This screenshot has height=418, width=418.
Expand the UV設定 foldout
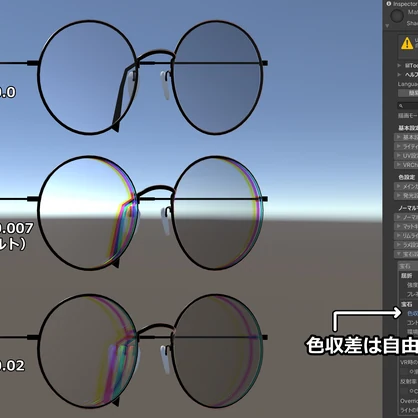click(x=406, y=156)
